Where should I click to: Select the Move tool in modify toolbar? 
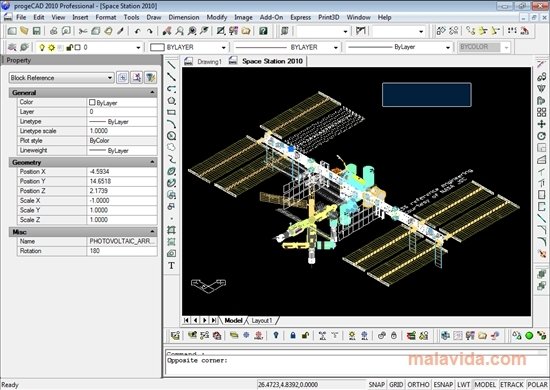click(x=541, y=124)
